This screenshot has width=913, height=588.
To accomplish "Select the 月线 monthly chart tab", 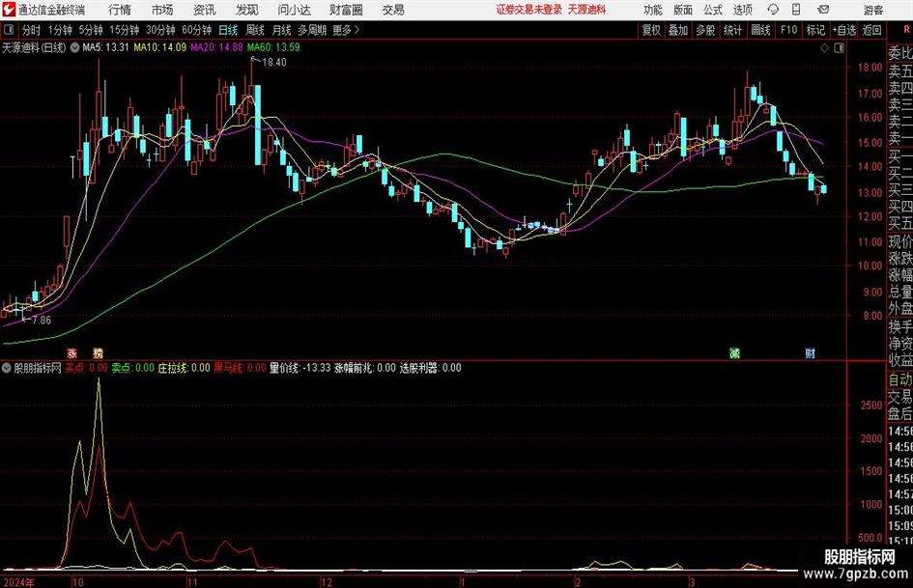I will coord(281,30).
